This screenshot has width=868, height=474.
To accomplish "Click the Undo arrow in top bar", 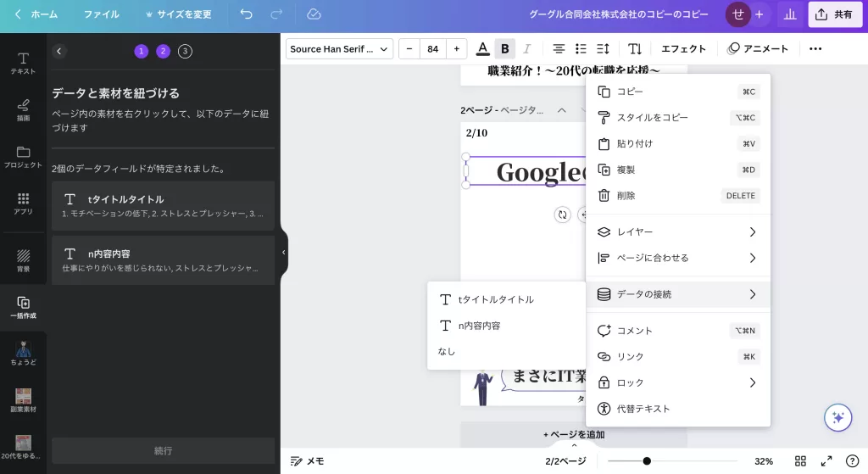I will tap(247, 14).
